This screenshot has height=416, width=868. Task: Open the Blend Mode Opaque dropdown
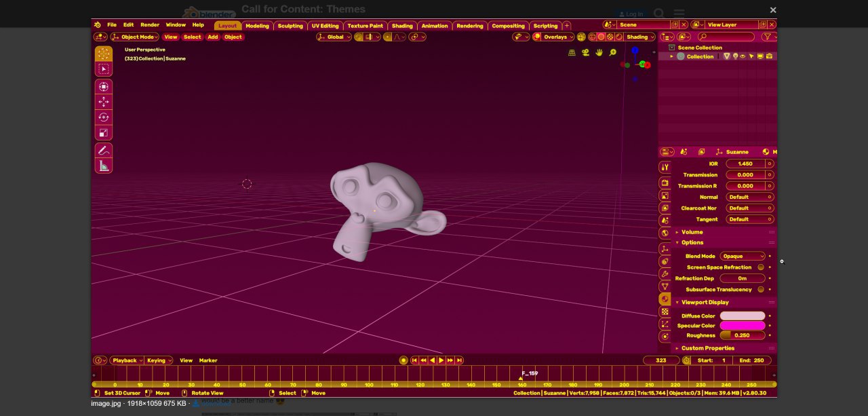[x=743, y=257]
